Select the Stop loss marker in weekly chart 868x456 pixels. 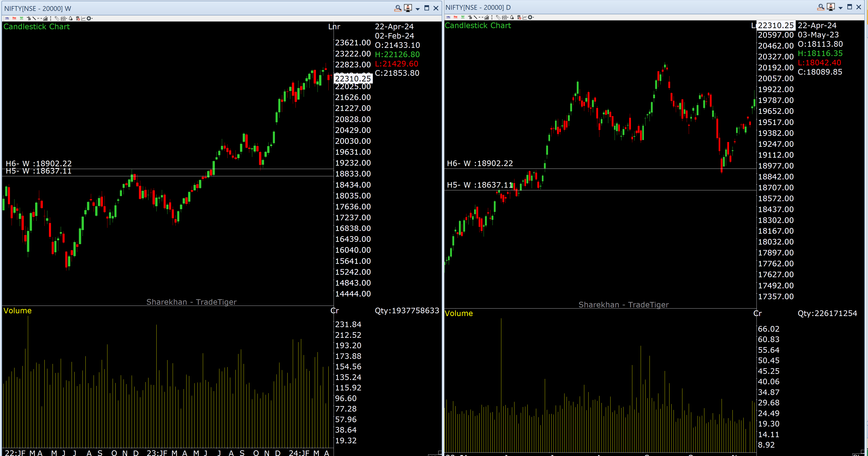pos(14,18)
